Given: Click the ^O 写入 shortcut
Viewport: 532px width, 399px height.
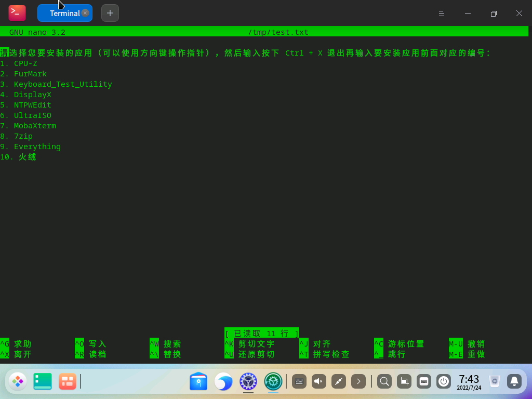Looking at the screenshot, I should [90, 344].
